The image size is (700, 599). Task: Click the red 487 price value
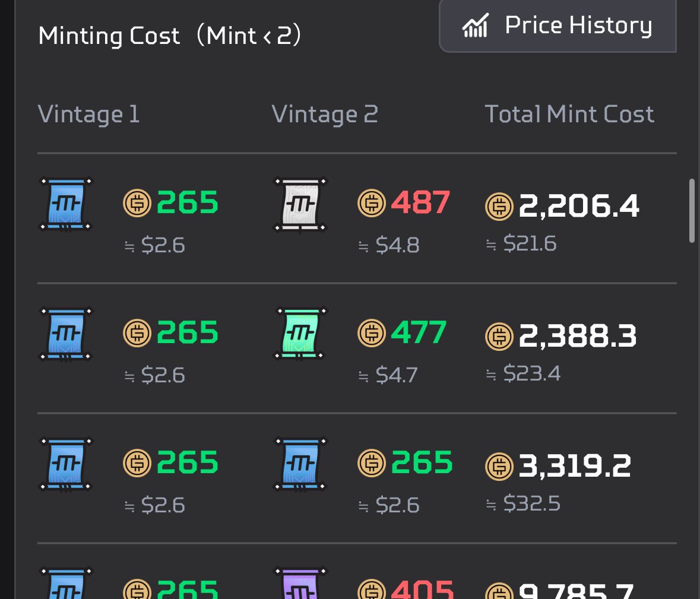point(420,202)
